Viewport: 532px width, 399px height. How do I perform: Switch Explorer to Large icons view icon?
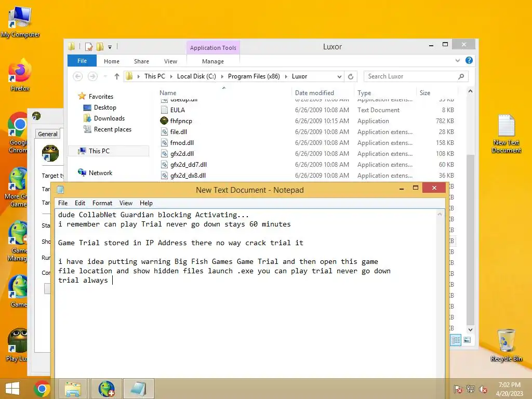point(467,340)
